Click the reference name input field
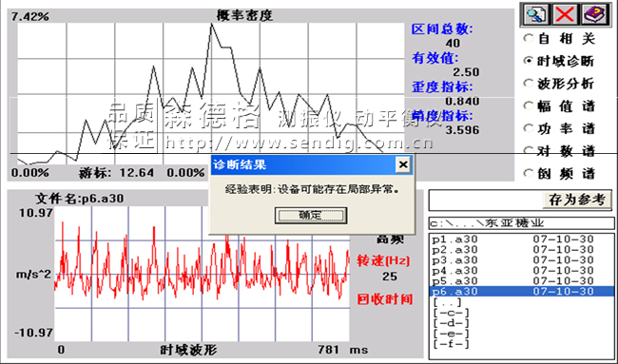Viewport: 618px width, 364px height. [x=486, y=201]
